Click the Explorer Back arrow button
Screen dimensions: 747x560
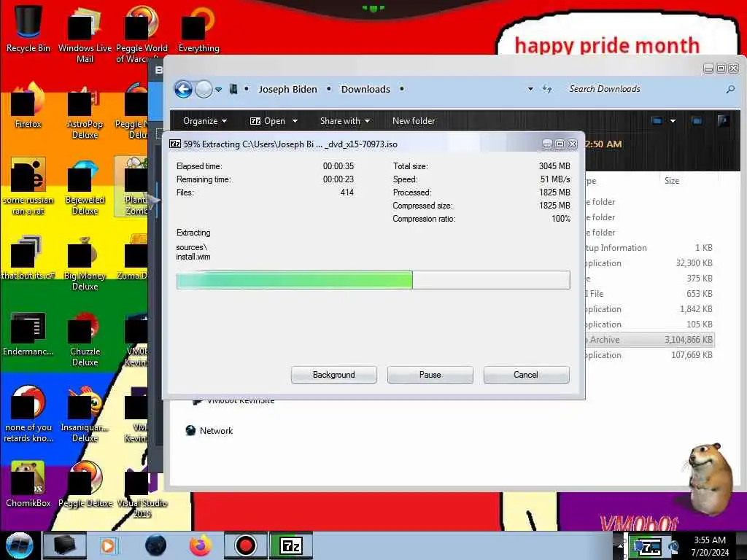tap(183, 89)
